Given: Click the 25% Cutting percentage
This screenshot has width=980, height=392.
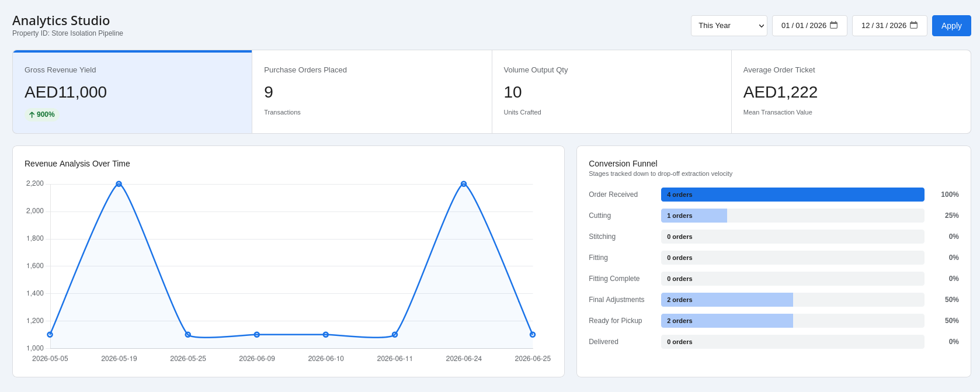Looking at the screenshot, I should (952, 216).
